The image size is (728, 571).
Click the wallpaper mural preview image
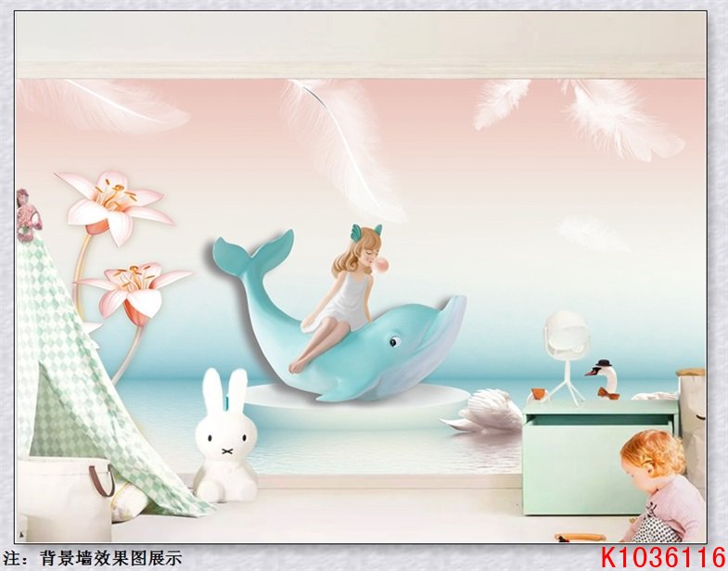point(361,277)
